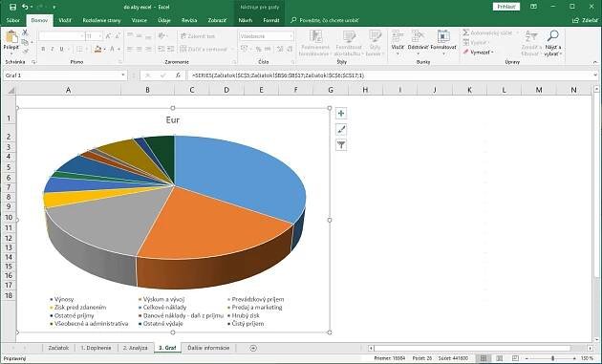Screen dimensions: 602x364
Task: Open the Súbor tab
Action: click(x=12, y=20)
